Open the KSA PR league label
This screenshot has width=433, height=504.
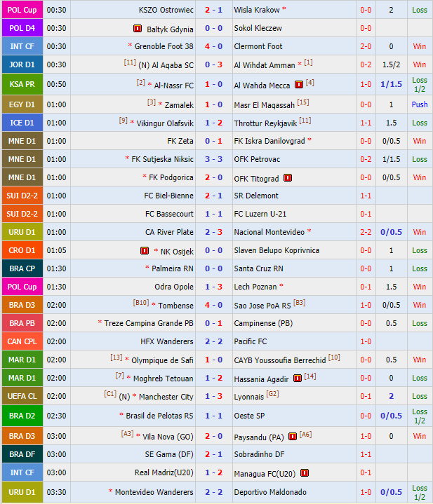click(x=22, y=84)
